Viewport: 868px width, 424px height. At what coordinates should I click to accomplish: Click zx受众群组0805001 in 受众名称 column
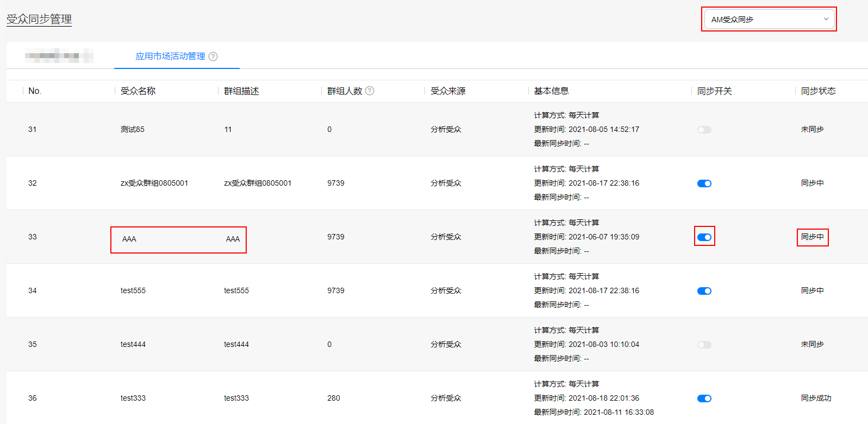(154, 183)
